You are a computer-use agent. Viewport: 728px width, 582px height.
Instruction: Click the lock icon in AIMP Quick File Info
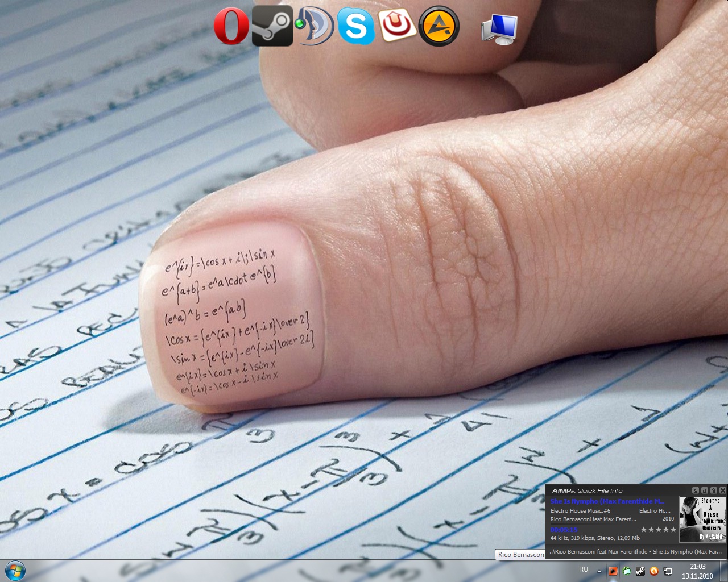pos(705,490)
